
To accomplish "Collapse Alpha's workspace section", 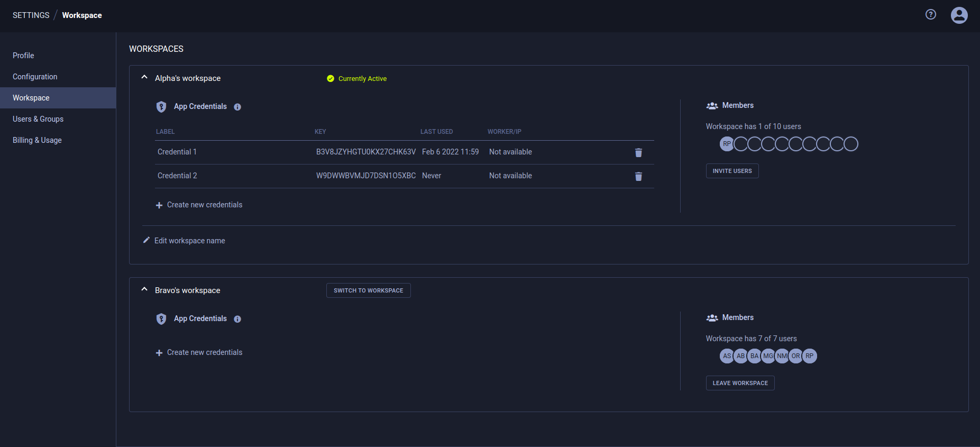I will (x=144, y=77).
